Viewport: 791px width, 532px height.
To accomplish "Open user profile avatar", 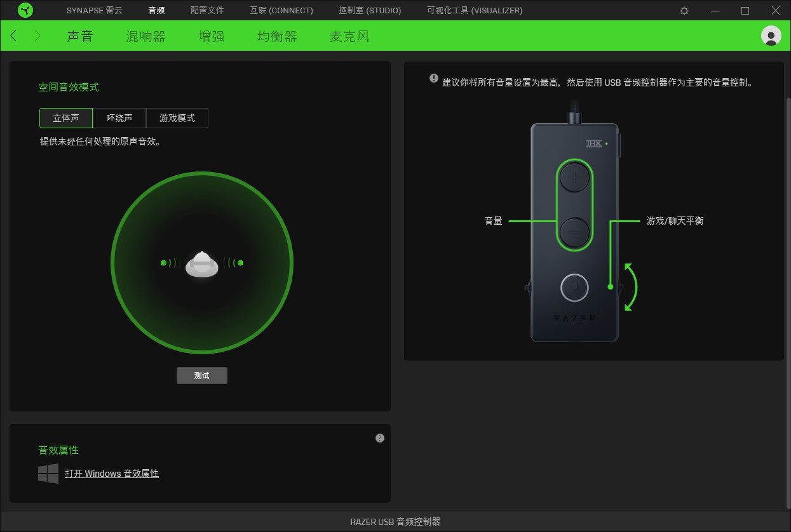I will pyautogui.click(x=771, y=36).
